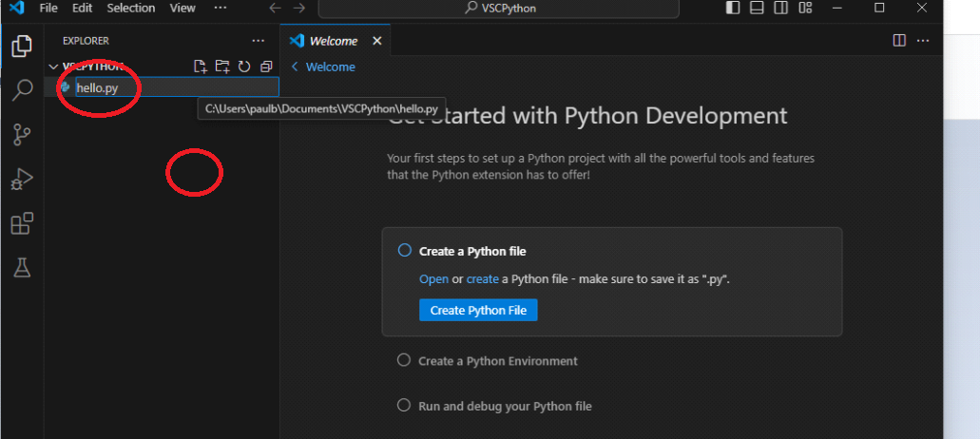Open the Testing flask icon

pyautogui.click(x=21, y=268)
